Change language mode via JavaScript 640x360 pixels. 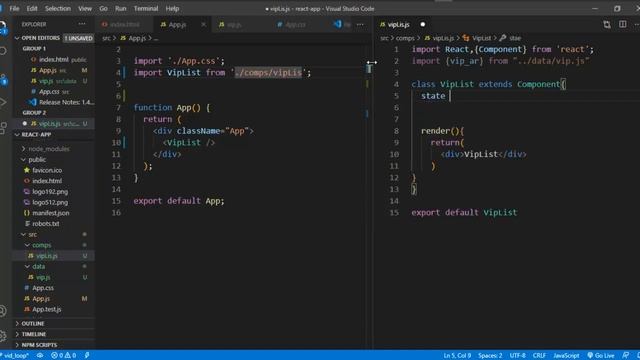(566, 356)
